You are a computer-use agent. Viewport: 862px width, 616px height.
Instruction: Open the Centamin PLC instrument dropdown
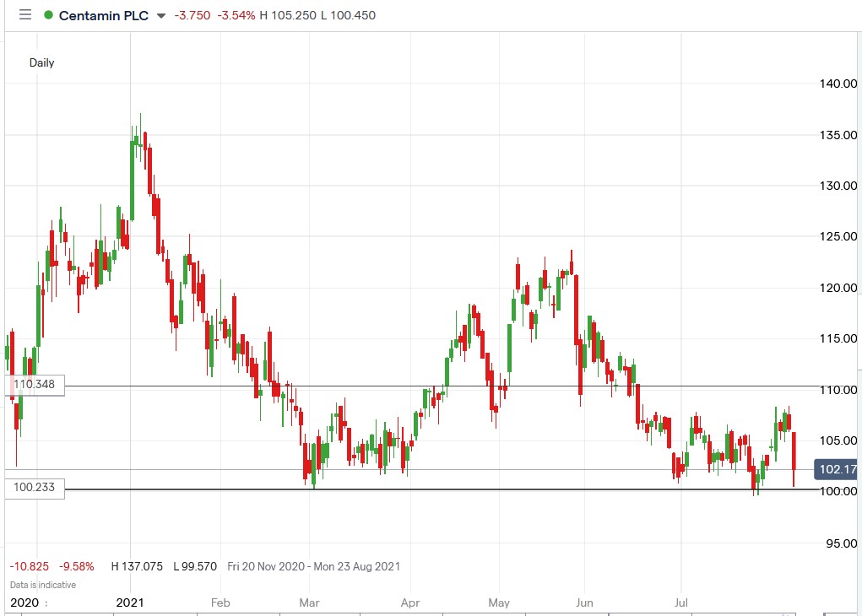160,15
